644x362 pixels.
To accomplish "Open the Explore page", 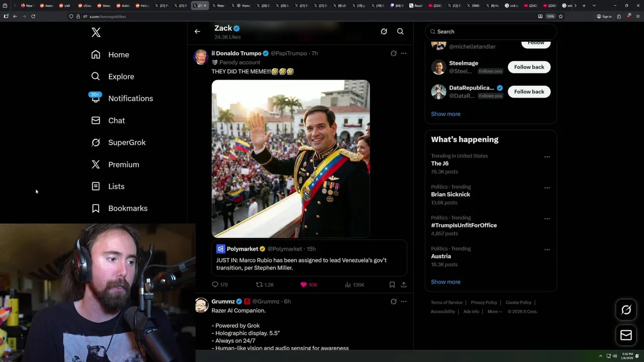I will 113,76.
